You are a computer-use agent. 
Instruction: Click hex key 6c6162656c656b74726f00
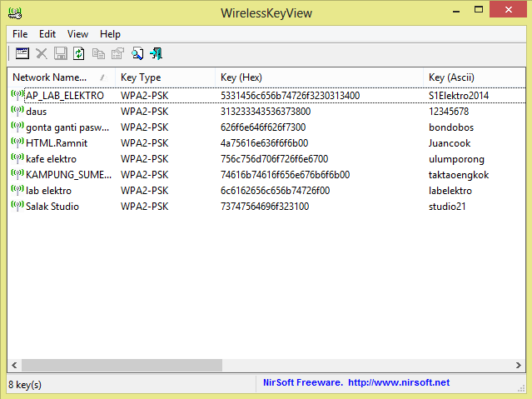pos(276,191)
